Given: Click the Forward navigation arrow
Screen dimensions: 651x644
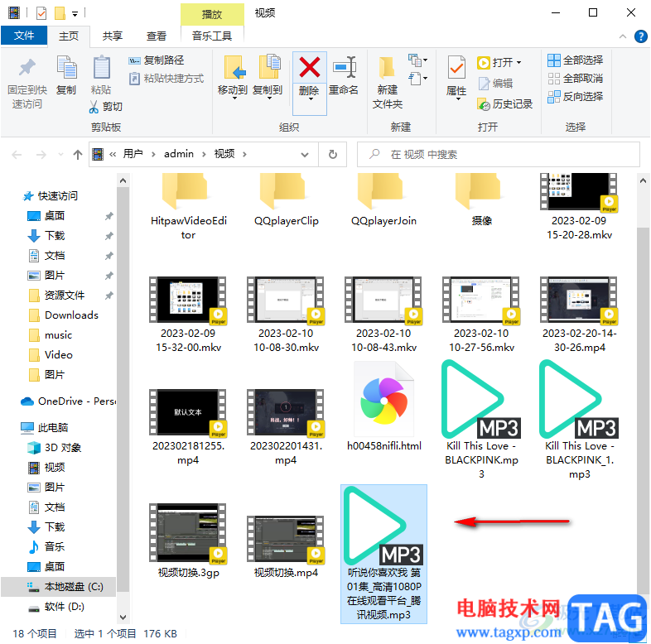Looking at the screenshot, I should click(41, 155).
